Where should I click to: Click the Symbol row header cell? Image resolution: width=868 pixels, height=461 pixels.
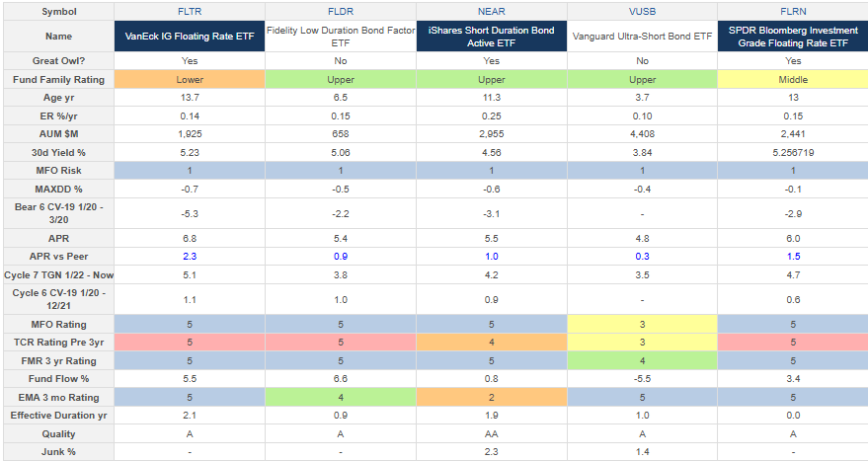(x=57, y=9)
